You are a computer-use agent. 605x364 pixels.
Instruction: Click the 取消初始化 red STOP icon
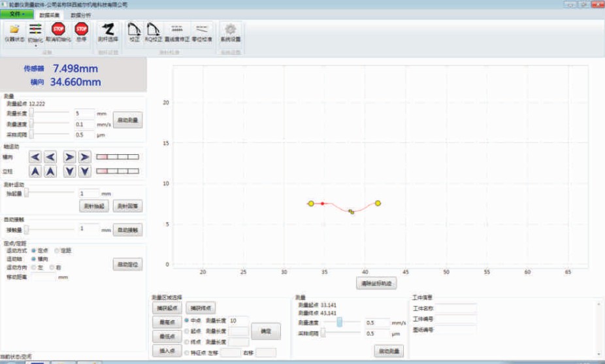(x=58, y=31)
